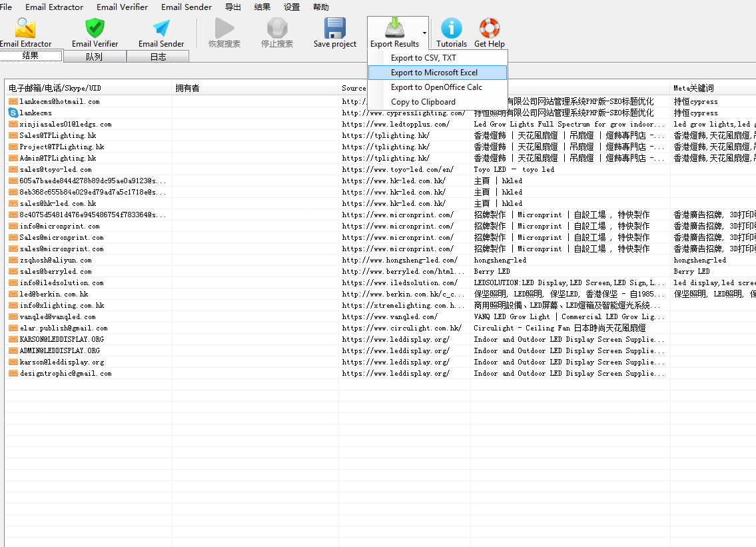Select row Sales@micronprint.com with capital S
The height and width of the screenshot is (547, 756).
pyautogui.click(x=380, y=237)
